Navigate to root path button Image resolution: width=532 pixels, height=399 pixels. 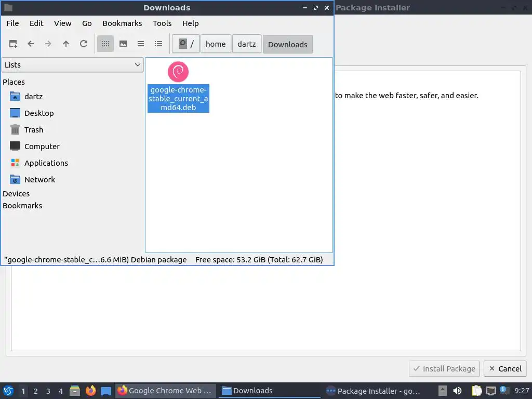pos(185,44)
